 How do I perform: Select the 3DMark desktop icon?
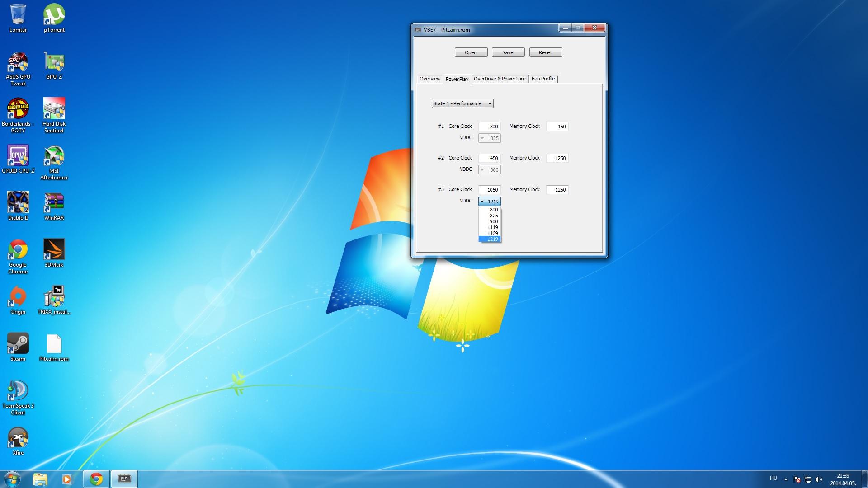[x=54, y=253]
